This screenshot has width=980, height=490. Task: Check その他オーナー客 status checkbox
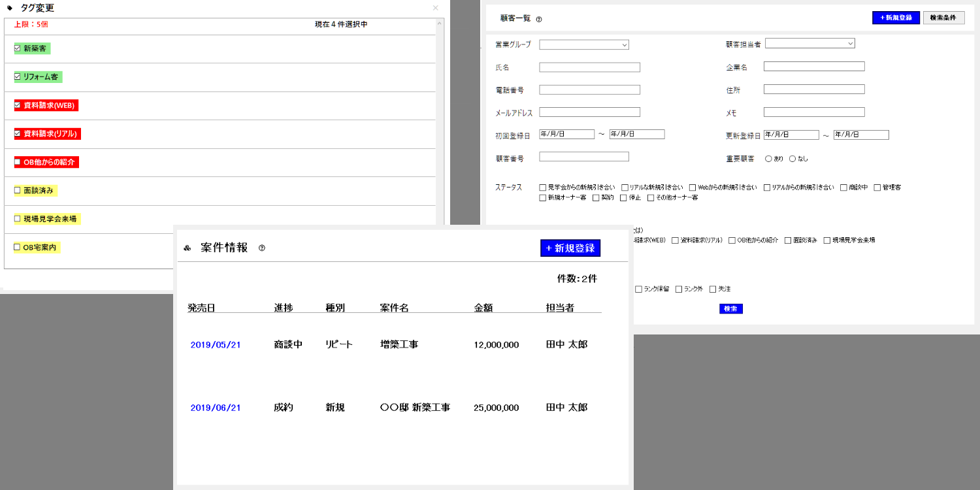coord(651,197)
